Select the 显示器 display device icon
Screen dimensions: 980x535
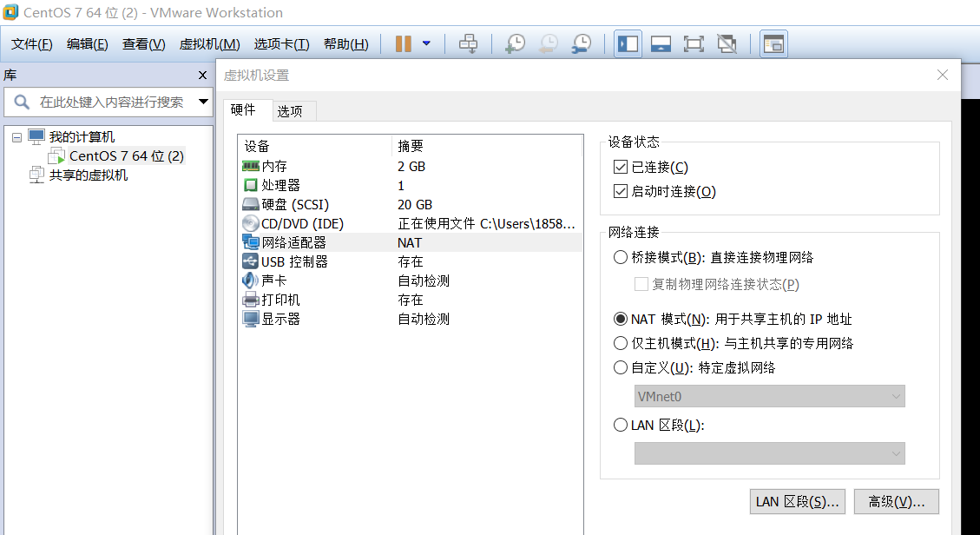[x=251, y=319]
